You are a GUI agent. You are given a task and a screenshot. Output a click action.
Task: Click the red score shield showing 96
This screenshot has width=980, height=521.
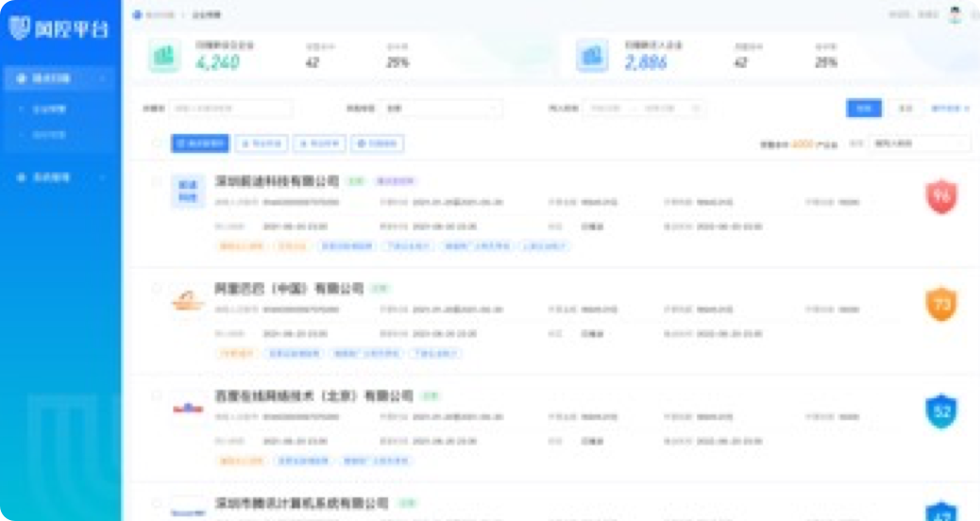click(941, 196)
